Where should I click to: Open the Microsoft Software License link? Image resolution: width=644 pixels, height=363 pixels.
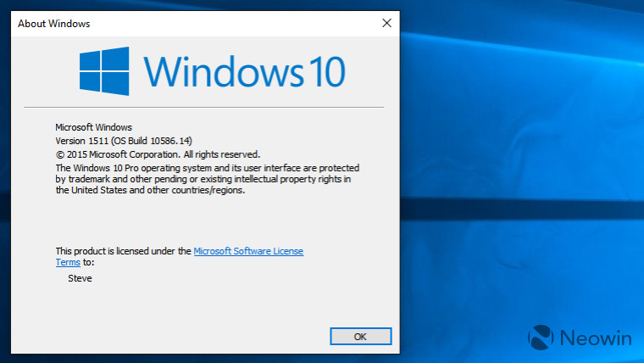tap(248, 251)
